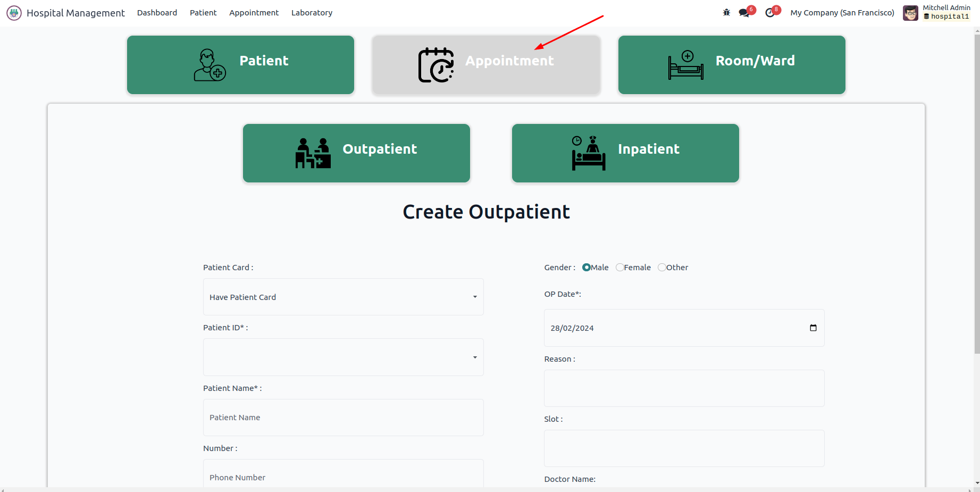Image resolution: width=980 pixels, height=492 pixels.
Task: Click the Appointment calendar clock icon
Action: point(436,65)
